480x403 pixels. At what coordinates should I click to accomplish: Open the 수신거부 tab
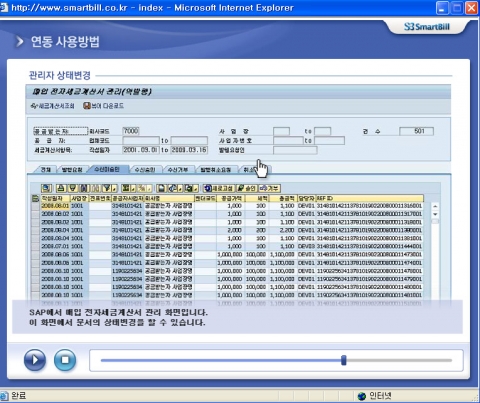coord(178,170)
